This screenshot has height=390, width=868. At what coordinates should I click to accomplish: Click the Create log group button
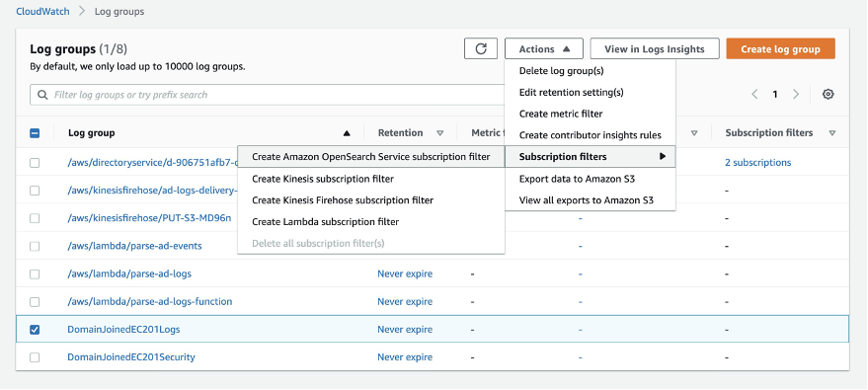[x=780, y=48]
